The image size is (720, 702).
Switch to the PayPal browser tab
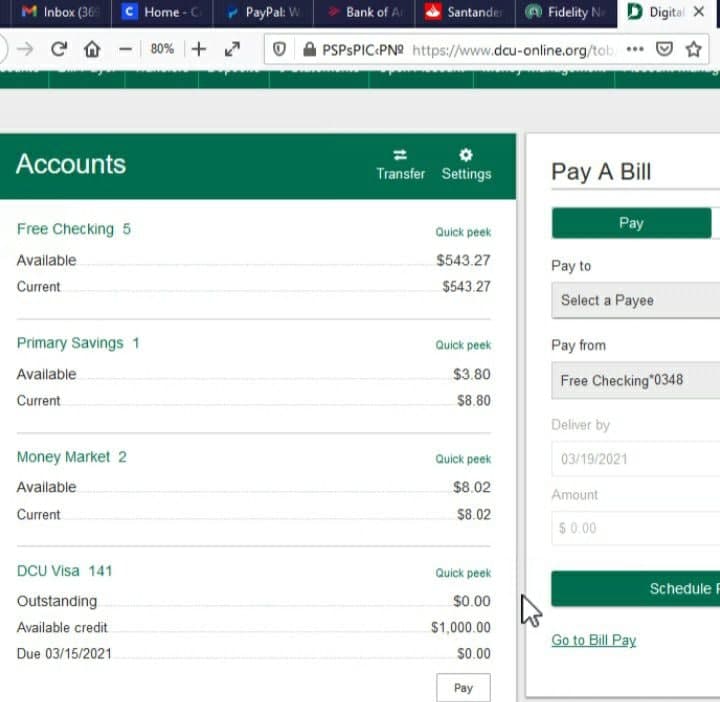264,13
